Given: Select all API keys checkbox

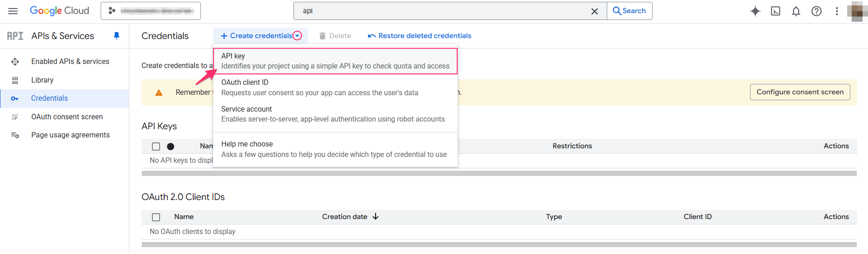Looking at the screenshot, I should [x=156, y=147].
